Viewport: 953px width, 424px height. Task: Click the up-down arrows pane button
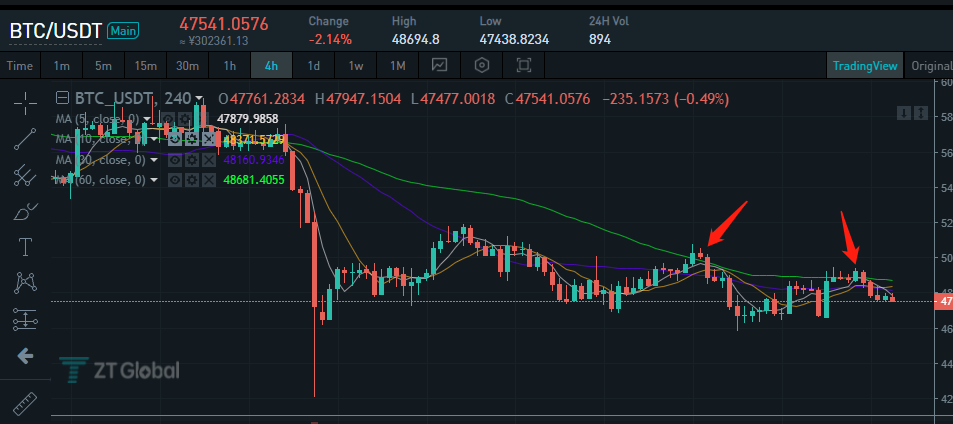[921, 113]
